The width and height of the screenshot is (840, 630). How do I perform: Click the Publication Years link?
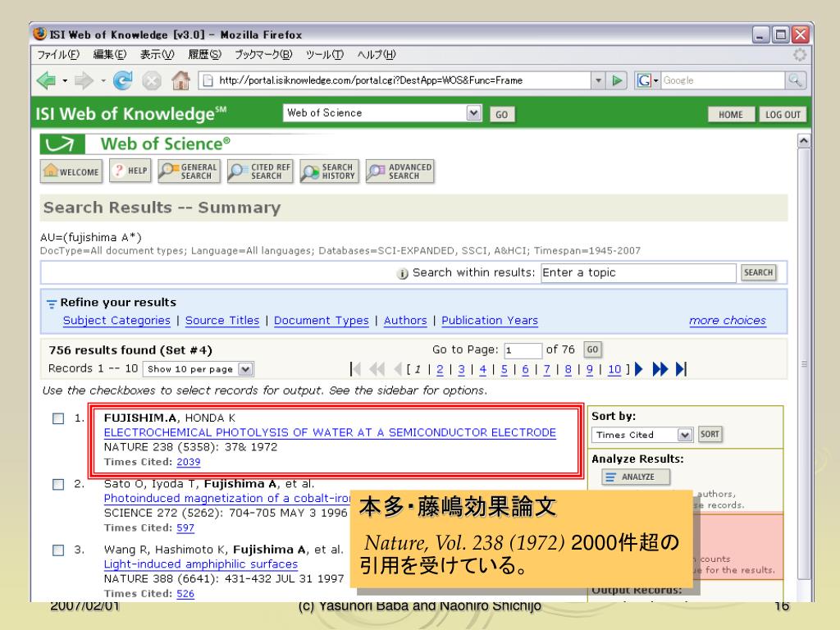click(490, 321)
